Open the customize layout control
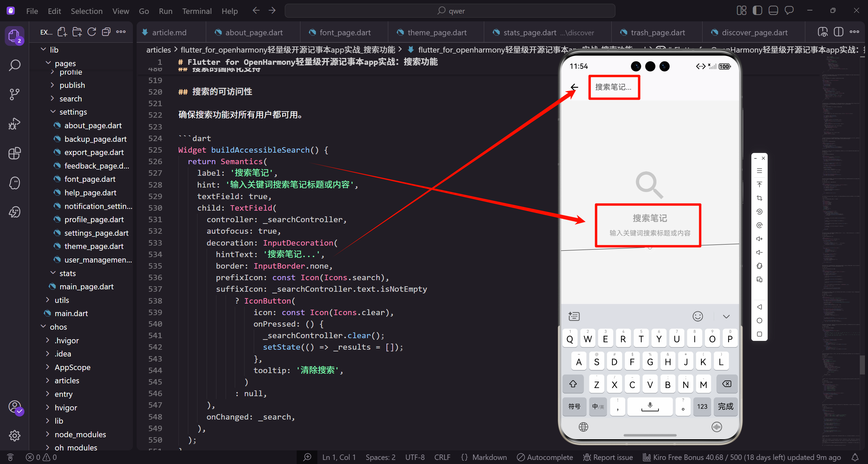868x464 pixels. [742, 11]
